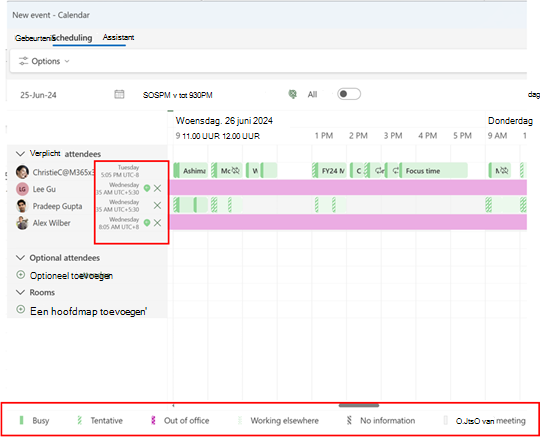Click the add optional attendee plus icon

coord(21,275)
